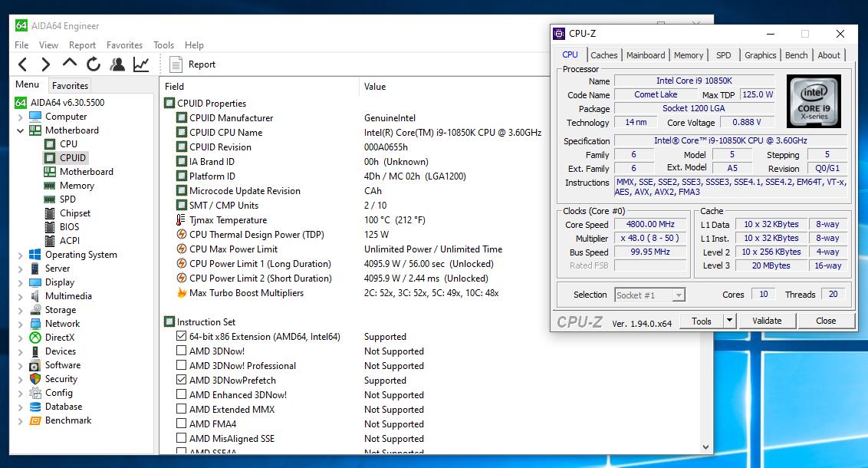Click the Database icon in tree

[35, 407]
